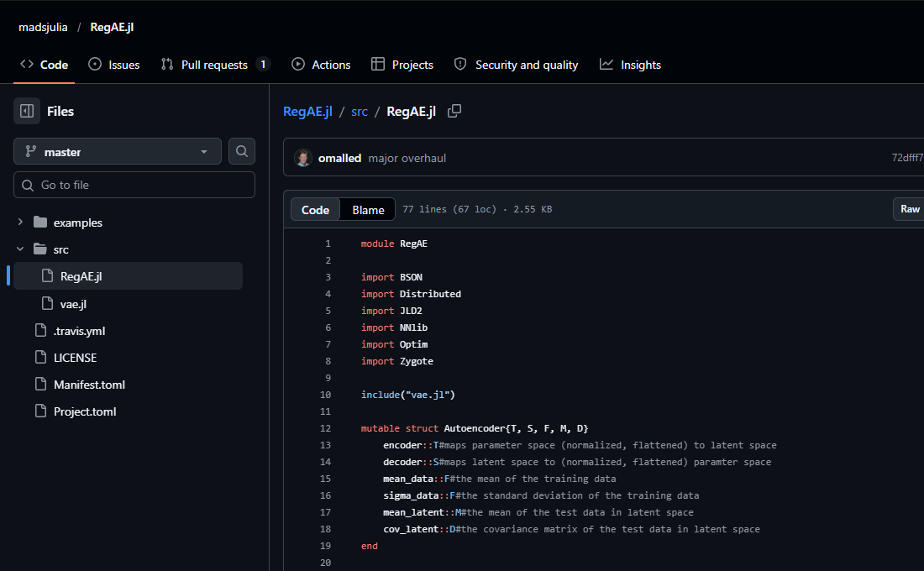Click the Actions play icon

tap(298, 64)
